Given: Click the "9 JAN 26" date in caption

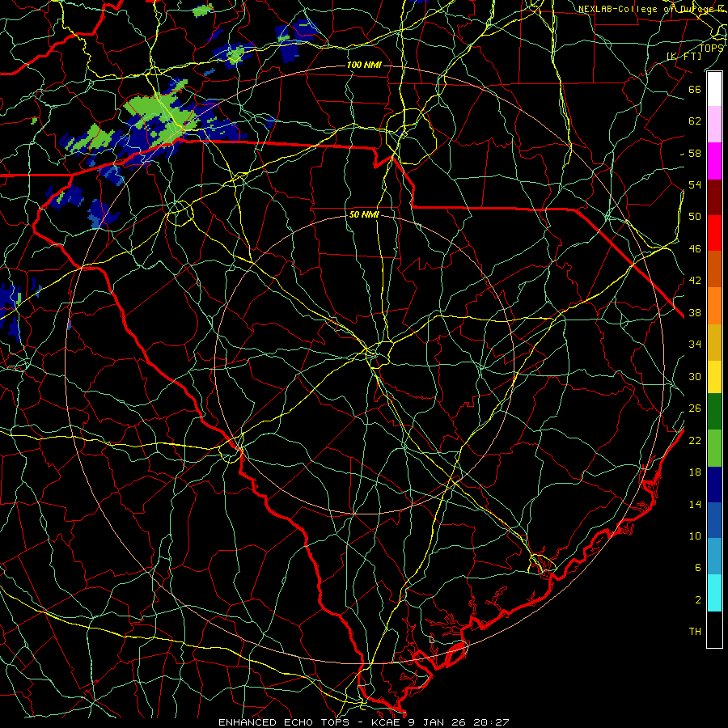Looking at the screenshot, I should [437, 722].
